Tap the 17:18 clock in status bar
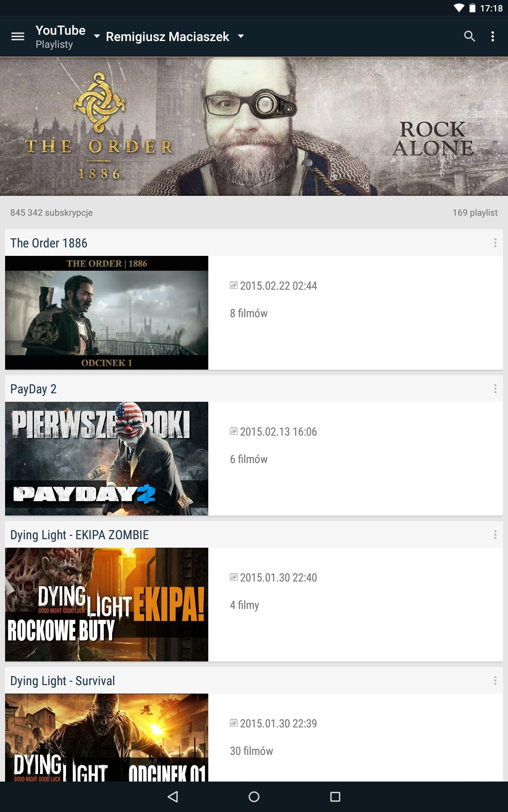The image size is (508, 812). pyautogui.click(x=491, y=8)
